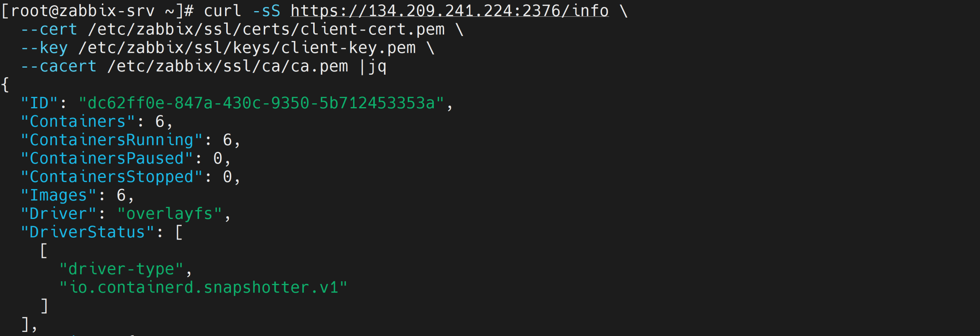Click the --cacert flag

pos(59,66)
